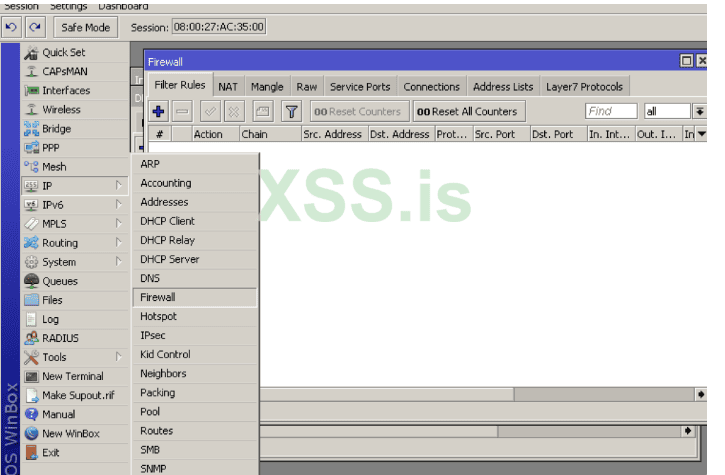Expand the System submenu arrow
The width and height of the screenshot is (725, 475).
click(x=118, y=262)
